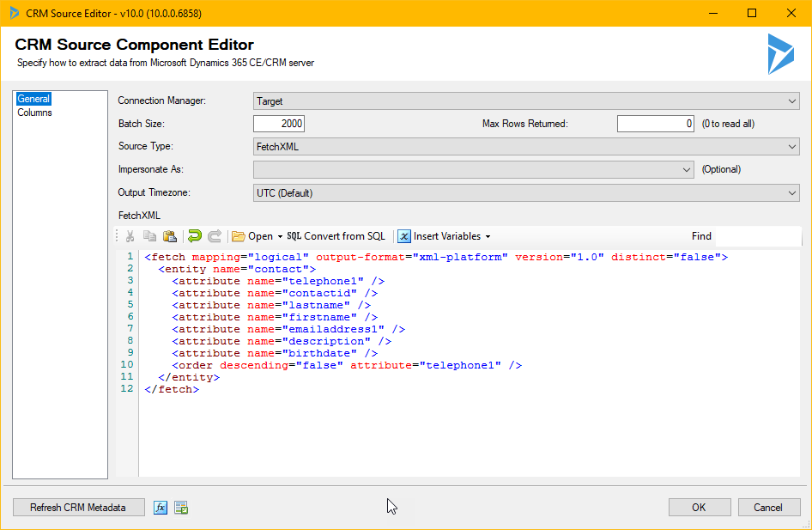The height and width of the screenshot is (530, 812).
Task: Click the attribute "lastname" line
Action: (x=271, y=305)
